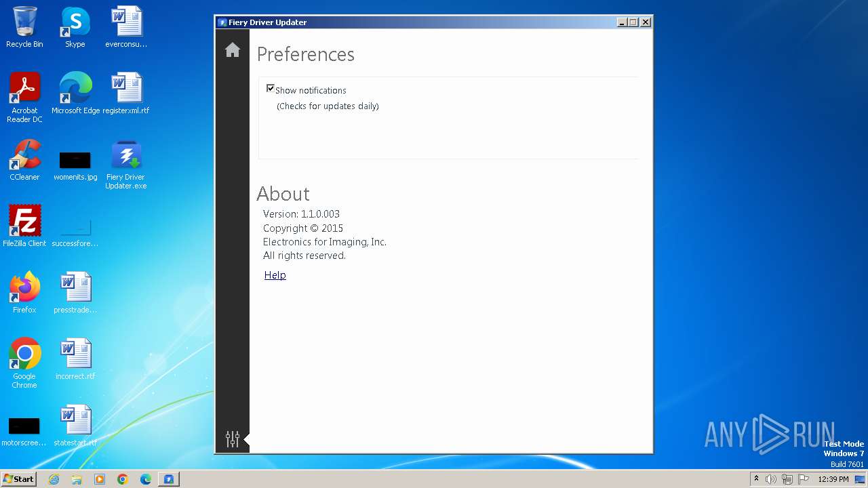Open the Microsoft Edge desktop shortcut
Image resolution: width=868 pixels, height=488 pixels.
(x=75, y=94)
